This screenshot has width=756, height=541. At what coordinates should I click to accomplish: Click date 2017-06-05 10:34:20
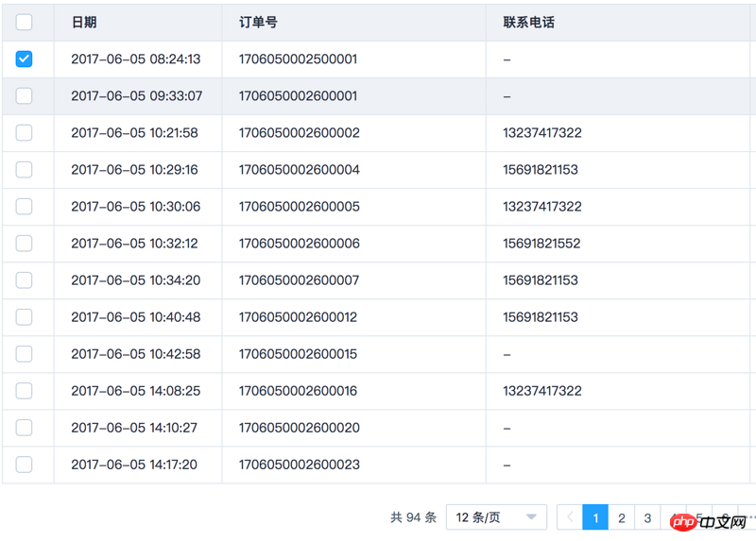coord(136,279)
